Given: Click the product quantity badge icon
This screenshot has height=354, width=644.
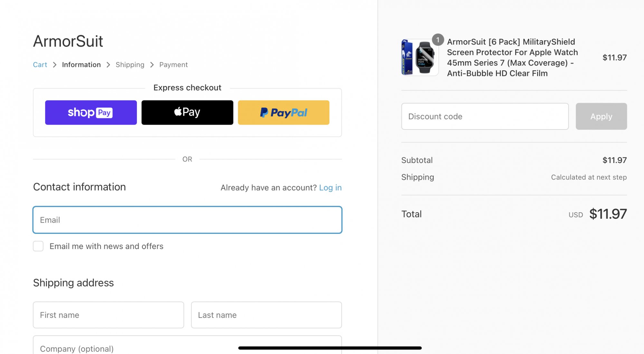Looking at the screenshot, I should coord(438,40).
